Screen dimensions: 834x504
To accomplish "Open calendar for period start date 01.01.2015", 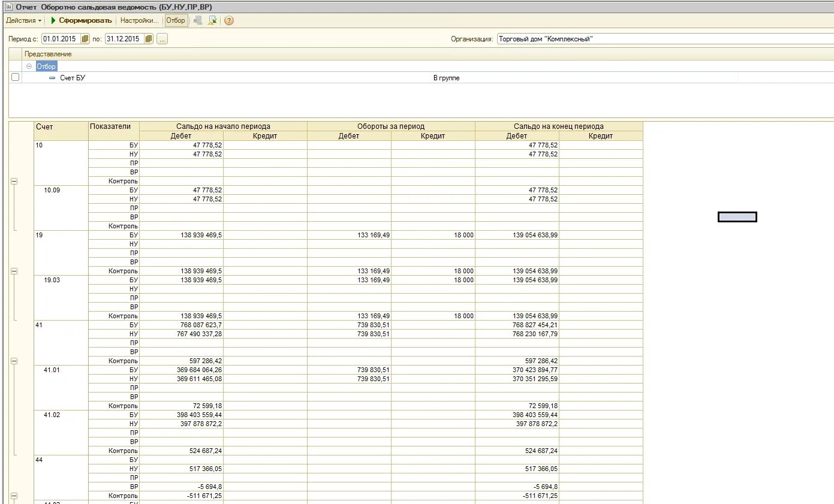I will point(85,39).
